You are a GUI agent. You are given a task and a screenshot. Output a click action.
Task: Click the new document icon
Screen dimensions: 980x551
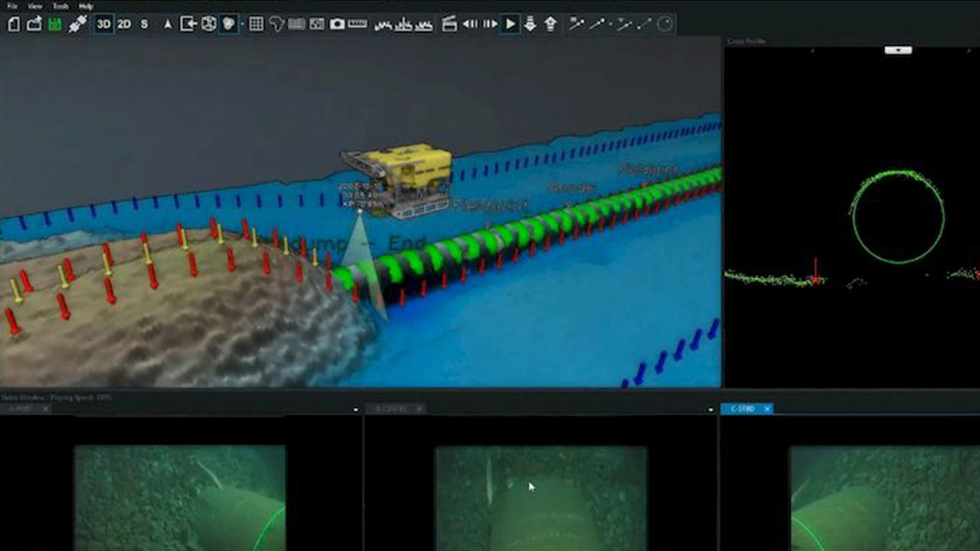click(x=13, y=24)
